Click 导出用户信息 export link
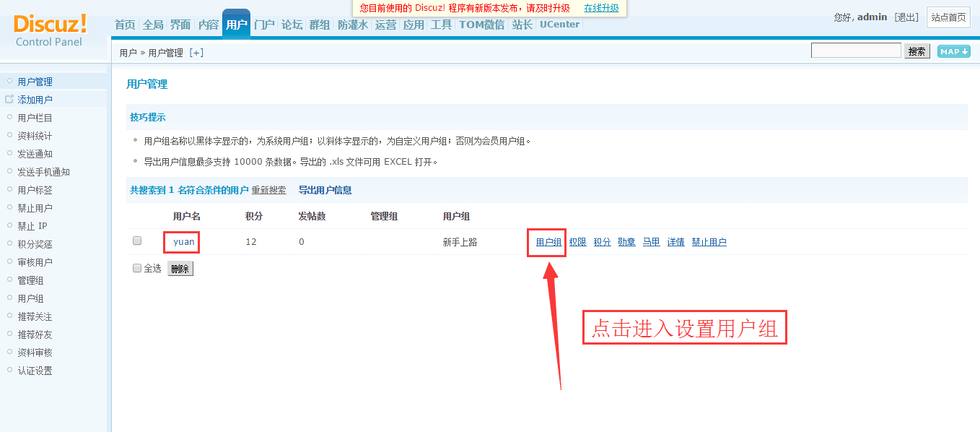980x432 pixels. tap(325, 190)
